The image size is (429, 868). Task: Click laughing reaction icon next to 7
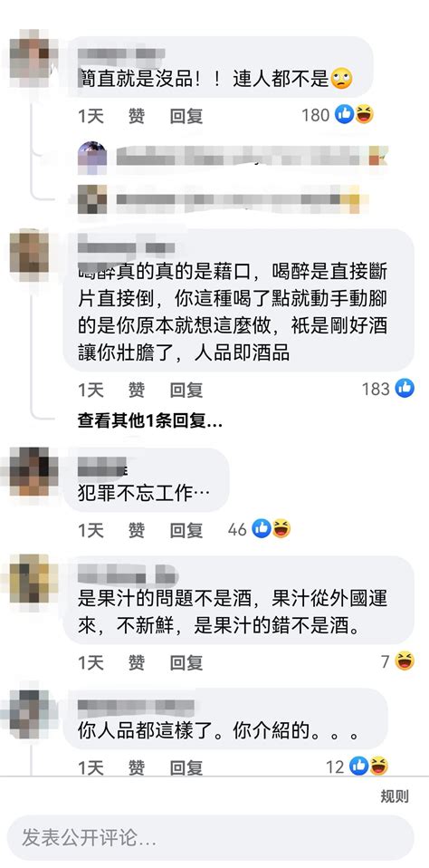tap(405, 661)
